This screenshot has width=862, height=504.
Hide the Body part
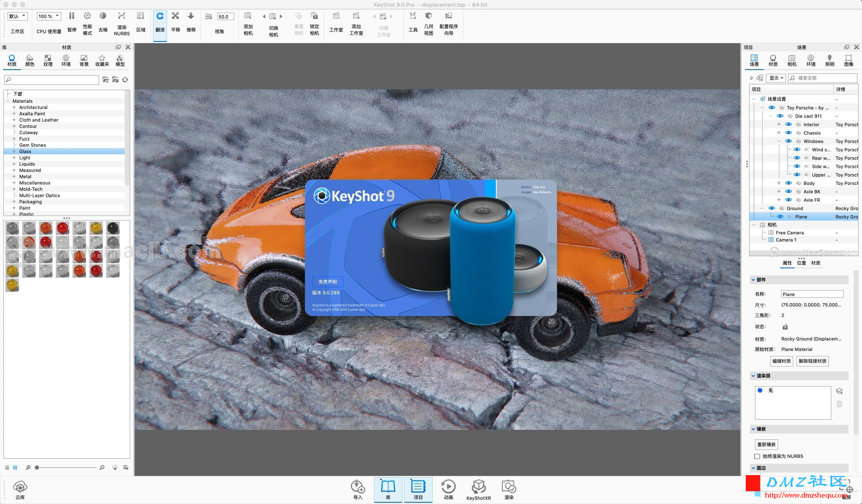pos(789,183)
